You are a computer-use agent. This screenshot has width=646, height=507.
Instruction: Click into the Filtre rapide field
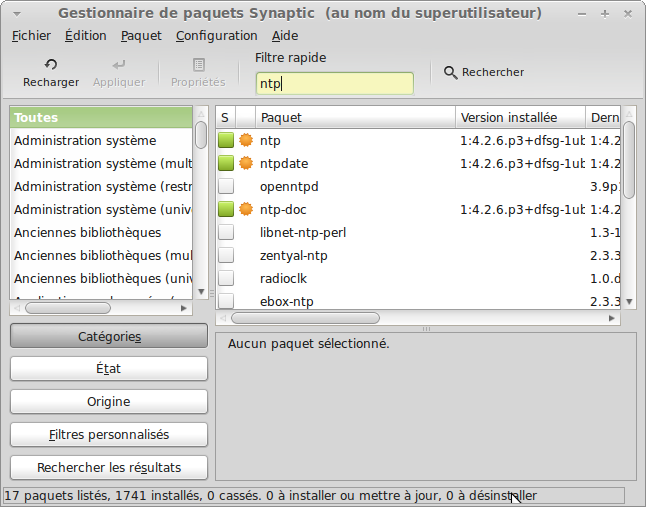(x=335, y=84)
